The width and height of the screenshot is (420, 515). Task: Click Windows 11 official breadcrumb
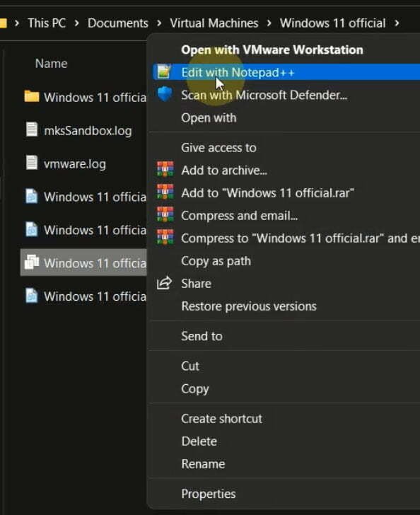[x=332, y=23]
